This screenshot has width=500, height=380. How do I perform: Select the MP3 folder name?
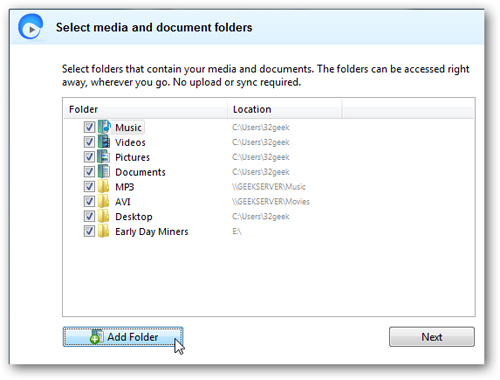(124, 187)
